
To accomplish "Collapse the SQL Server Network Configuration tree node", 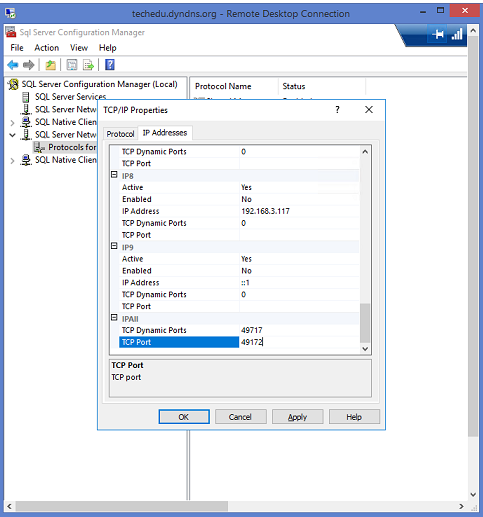I will (x=12, y=135).
